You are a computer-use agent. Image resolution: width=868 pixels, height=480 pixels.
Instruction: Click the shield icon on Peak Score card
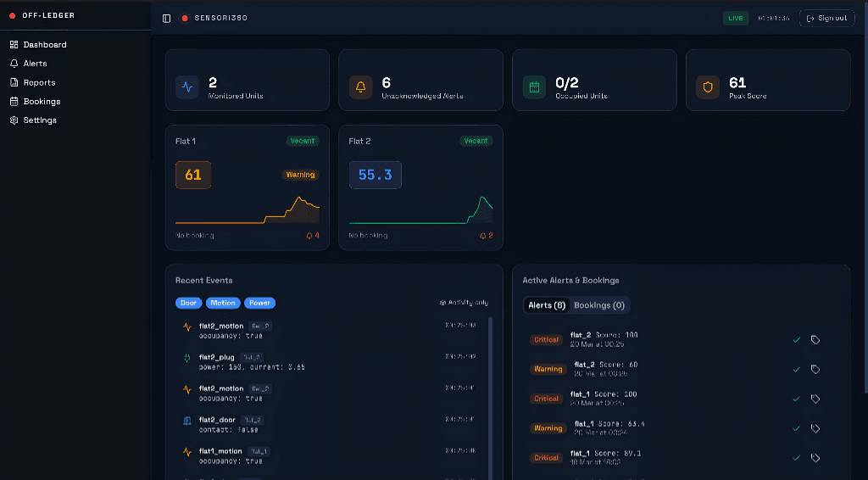point(708,87)
